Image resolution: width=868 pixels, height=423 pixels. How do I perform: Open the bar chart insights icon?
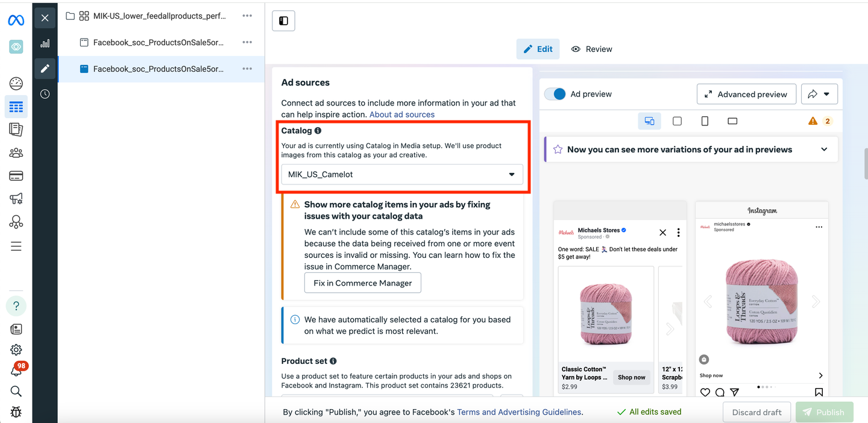click(x=45, y=43)
